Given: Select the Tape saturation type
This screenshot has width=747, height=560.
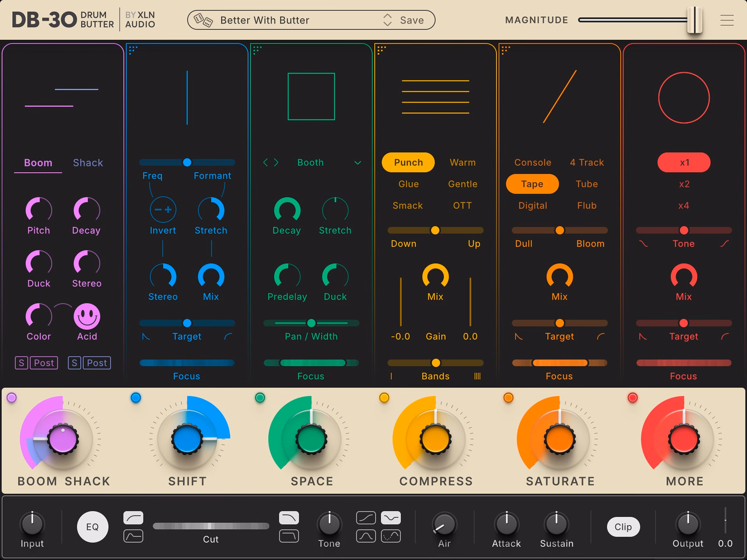Looking at the screenshot, I should pos(532,184).
